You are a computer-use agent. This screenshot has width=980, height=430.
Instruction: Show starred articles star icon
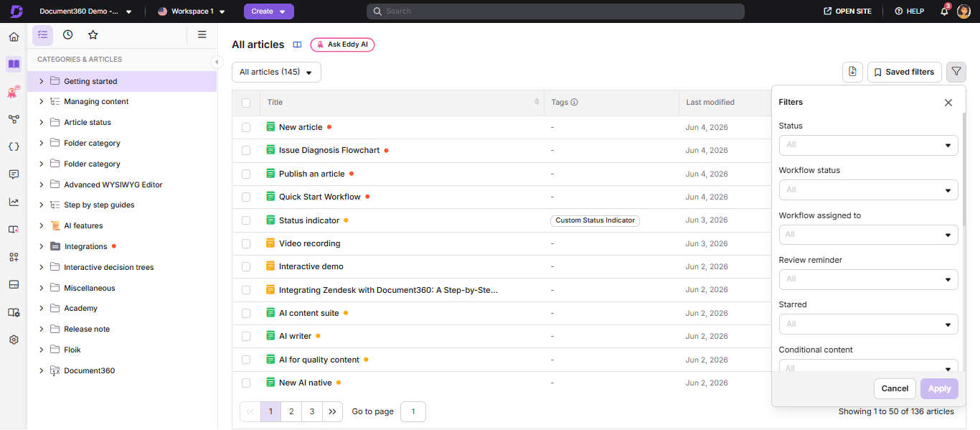[93, 34]
